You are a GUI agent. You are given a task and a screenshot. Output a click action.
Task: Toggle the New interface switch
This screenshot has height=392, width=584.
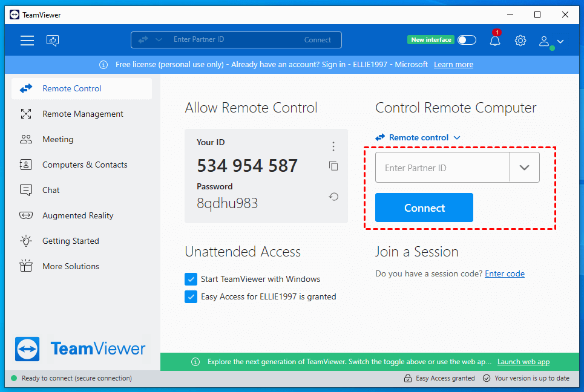pos(467,40)
